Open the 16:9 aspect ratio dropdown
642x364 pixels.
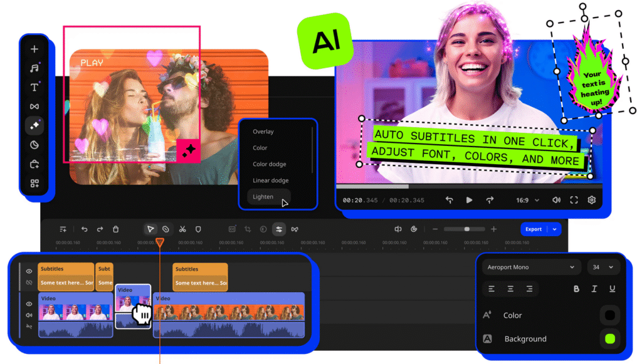point(525,199)
